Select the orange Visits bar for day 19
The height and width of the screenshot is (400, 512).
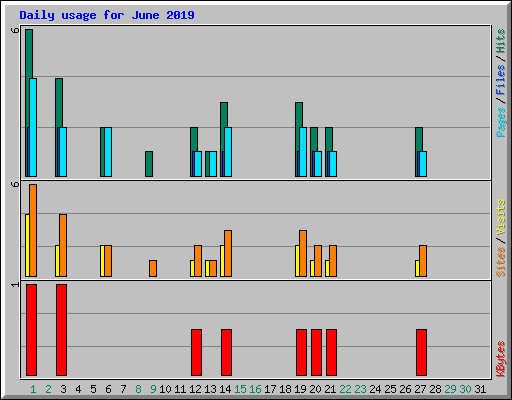pyautogui.click(x=303, y=253)
